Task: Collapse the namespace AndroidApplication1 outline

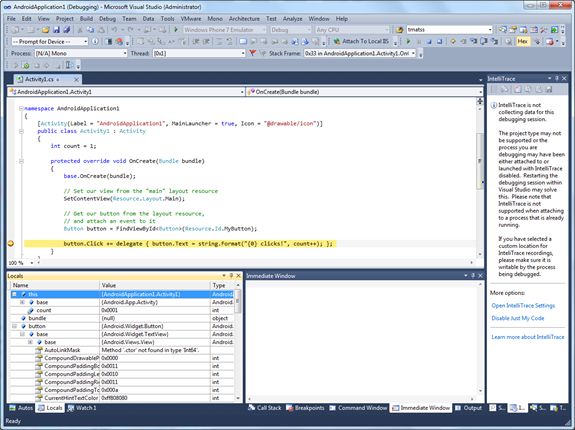Action: [21, 109]
